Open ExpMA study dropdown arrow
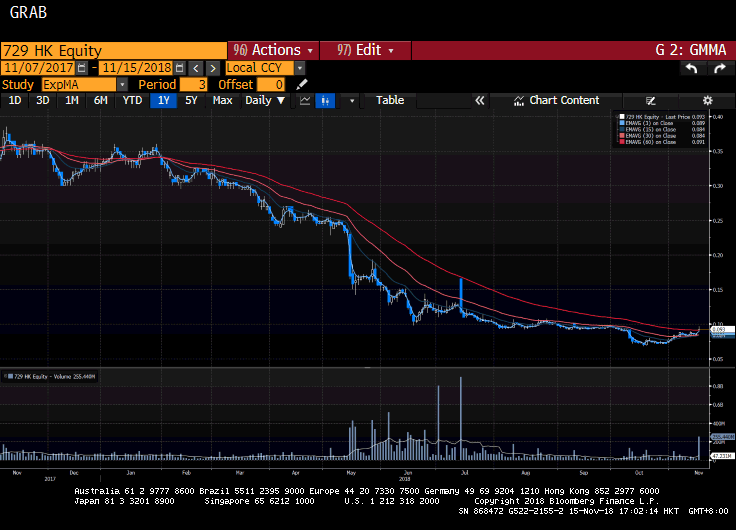Viewport: 736px width, 530px height. pos(122,84)
